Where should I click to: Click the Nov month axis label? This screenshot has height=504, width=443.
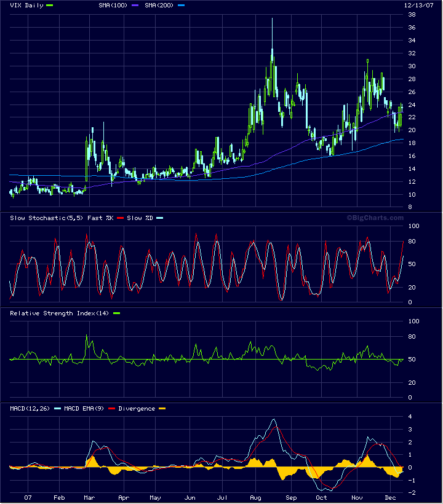point(357,498)
